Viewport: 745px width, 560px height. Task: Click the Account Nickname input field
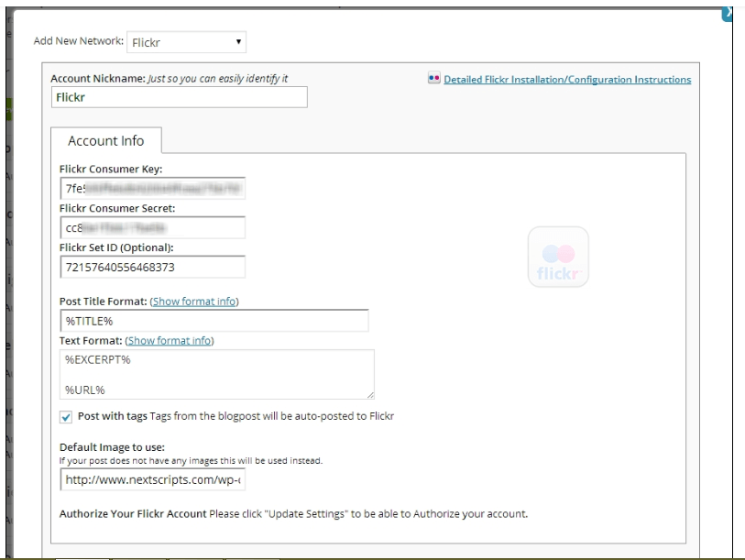tap(179, 97)
